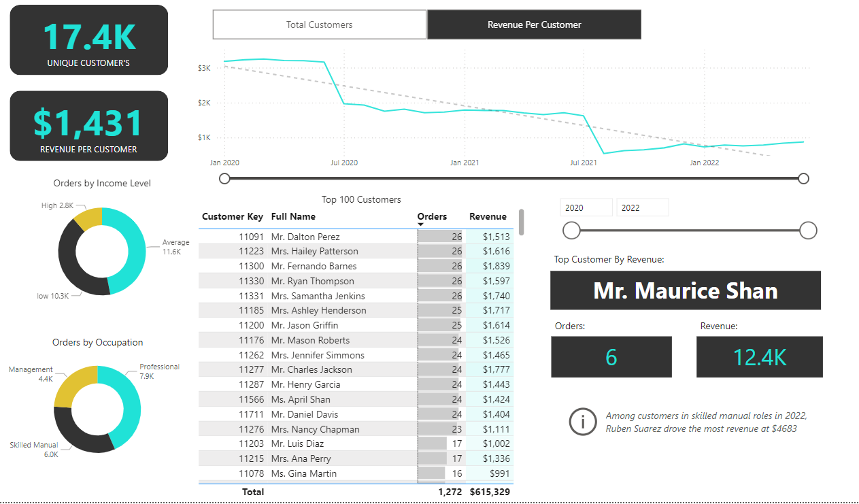859x504 pixels.
Task: Sort table by Revenue column header
Action: pos(488,216)
